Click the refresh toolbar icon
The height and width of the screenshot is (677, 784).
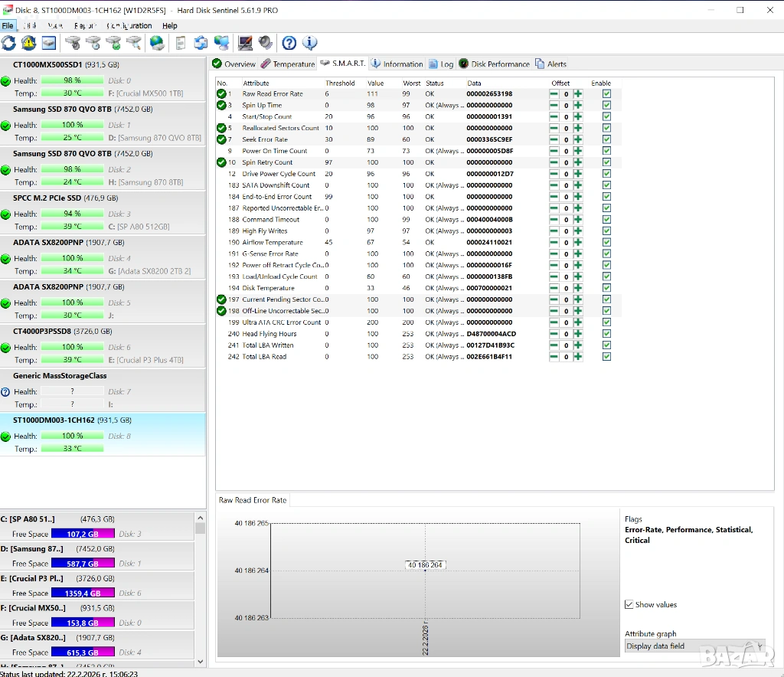(8, 43)
